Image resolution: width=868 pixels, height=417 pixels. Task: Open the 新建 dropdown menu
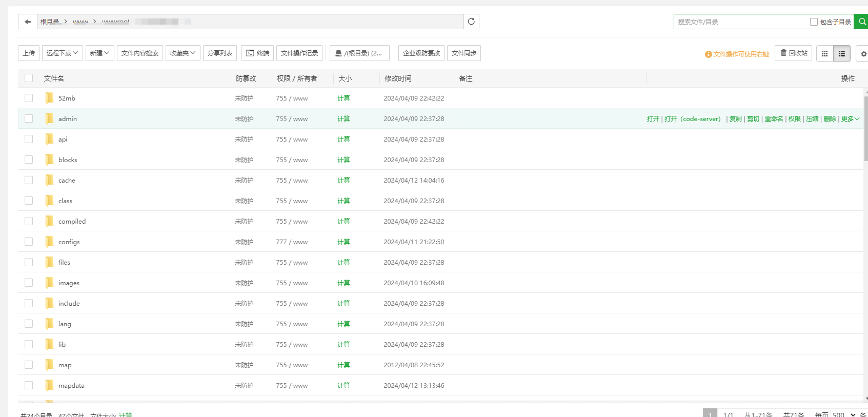point(99,53)
